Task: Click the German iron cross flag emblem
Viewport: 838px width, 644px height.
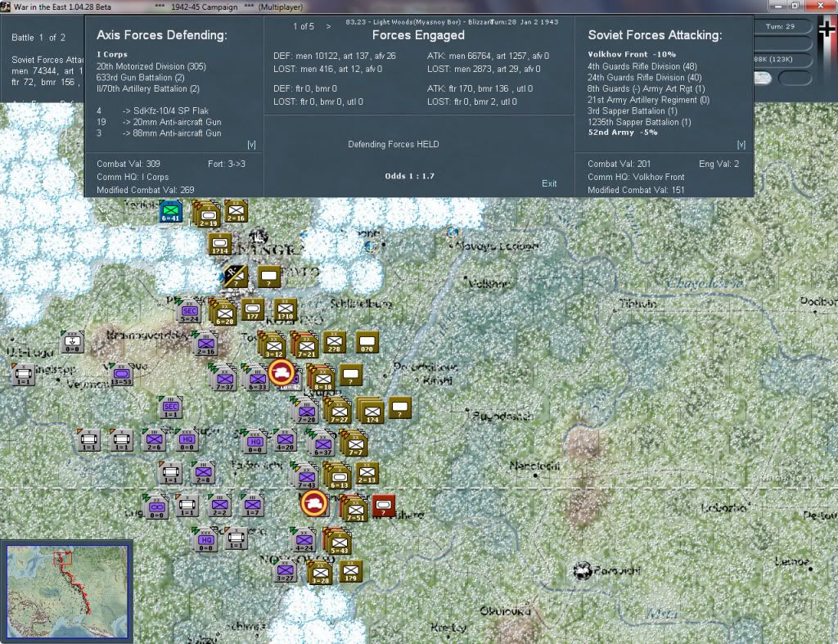Action: point(827,30)
